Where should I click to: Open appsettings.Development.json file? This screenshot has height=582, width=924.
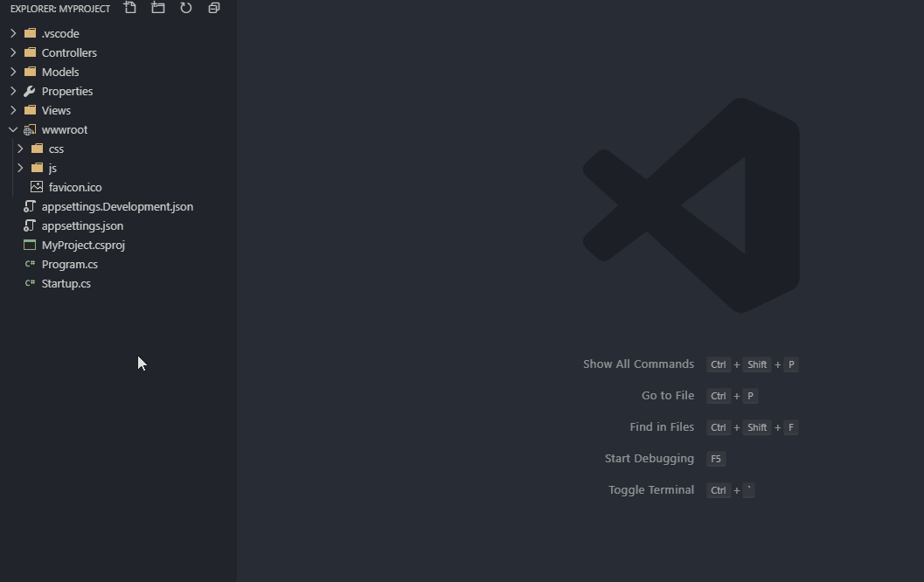coord(117,207)
